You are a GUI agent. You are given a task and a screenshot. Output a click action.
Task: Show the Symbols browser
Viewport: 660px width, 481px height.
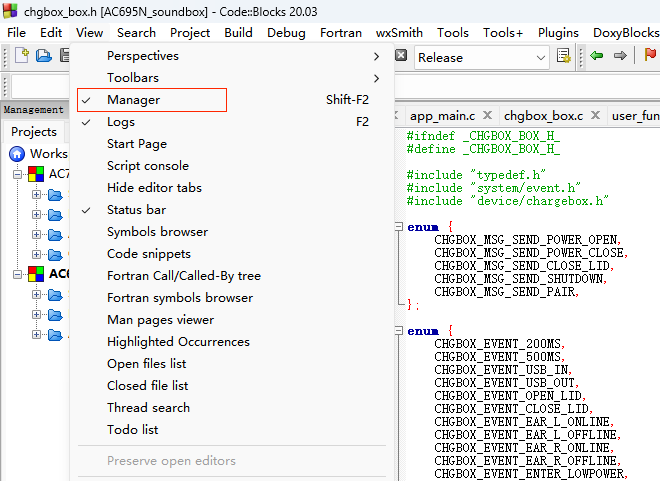[x=232, y=232]
